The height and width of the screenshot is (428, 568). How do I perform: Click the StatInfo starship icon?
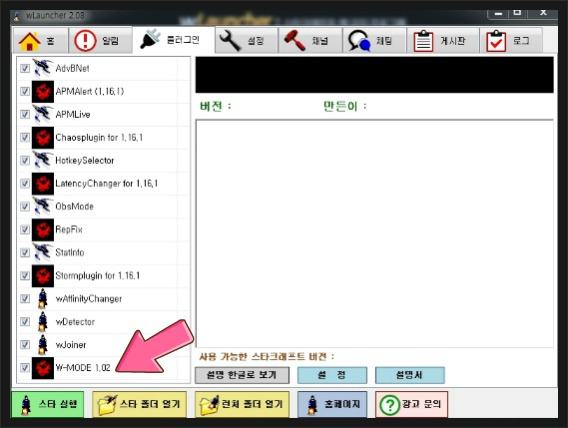43,252
